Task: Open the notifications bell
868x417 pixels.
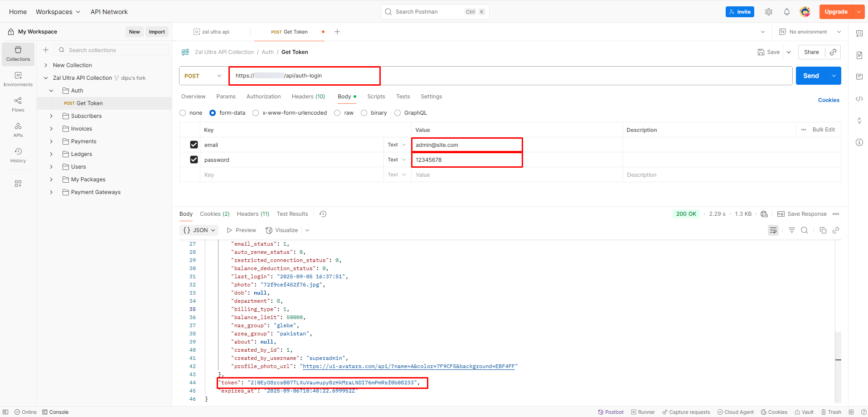Action: [787, 12]
